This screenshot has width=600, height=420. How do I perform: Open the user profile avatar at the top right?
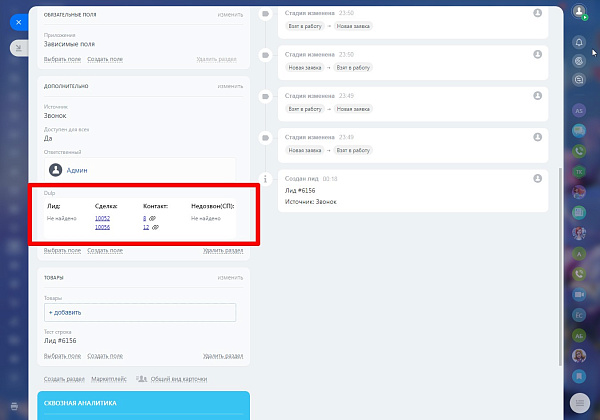[x=579, y=11]
